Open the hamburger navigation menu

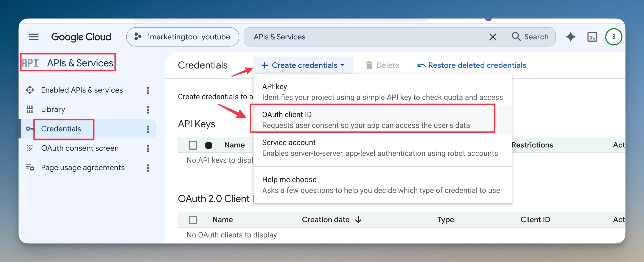[x=34, y=37]
